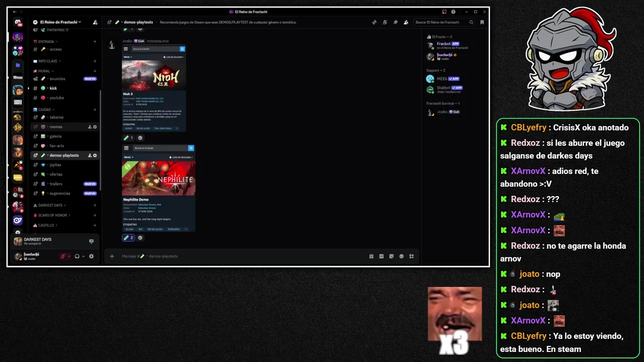Toggle the member list icon
The height and width of the screenshot is (362, 644).
pyautogui.click(x=406, y=22)
